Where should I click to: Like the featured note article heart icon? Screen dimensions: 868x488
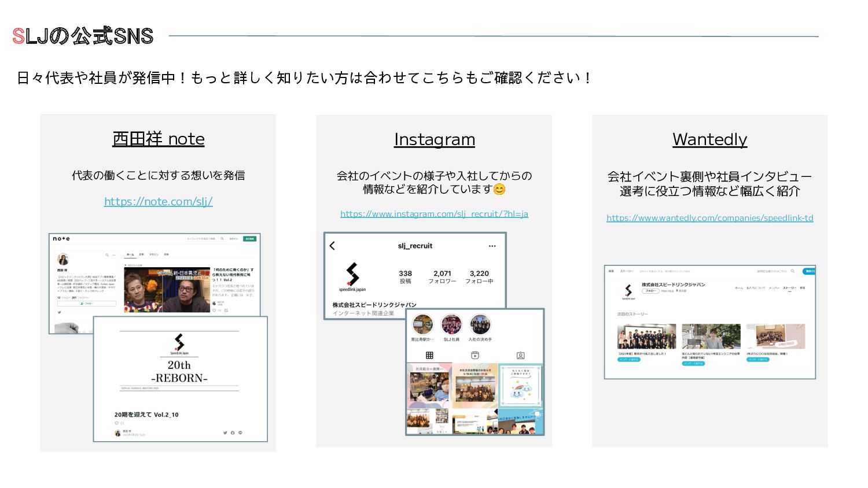click(x=214, y=310)
